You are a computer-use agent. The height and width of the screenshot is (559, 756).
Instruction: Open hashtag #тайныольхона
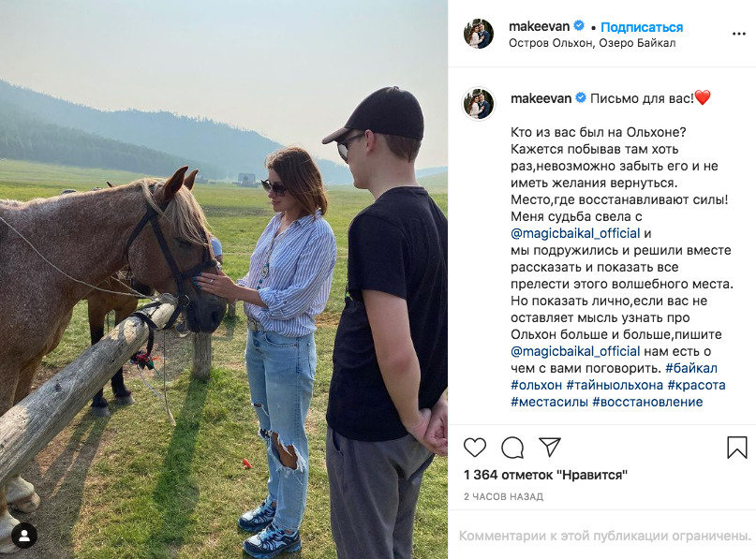(x=615, y=385)
